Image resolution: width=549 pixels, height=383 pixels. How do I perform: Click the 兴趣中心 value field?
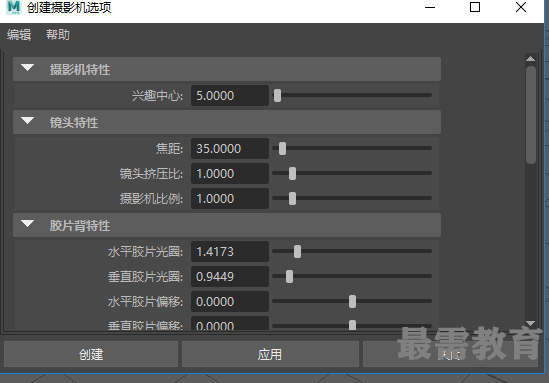click(x=230, y=96)
